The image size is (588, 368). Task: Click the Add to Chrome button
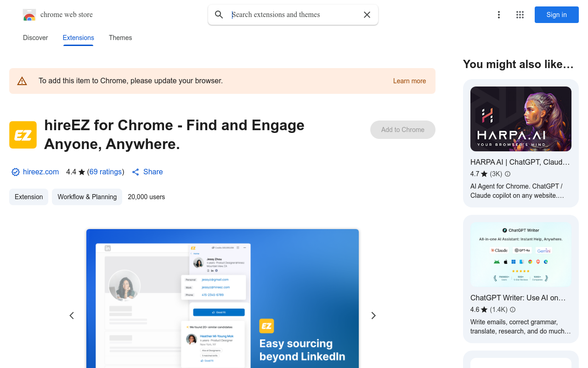tap(403, 130)
